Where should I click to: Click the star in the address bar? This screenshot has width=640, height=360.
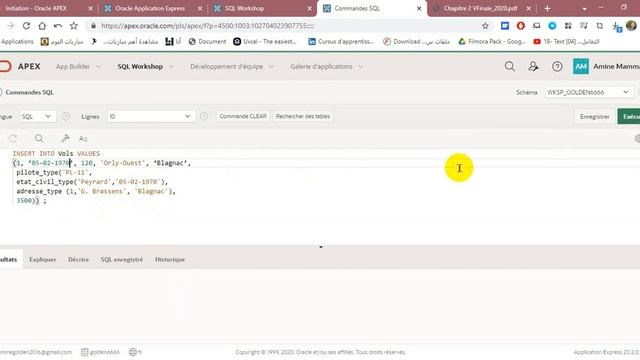click(485, 26)
